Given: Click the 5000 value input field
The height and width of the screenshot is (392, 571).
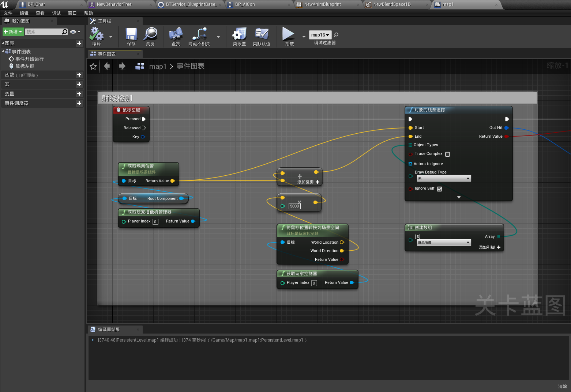Looking at the screenshot, I should click(294, 206).
